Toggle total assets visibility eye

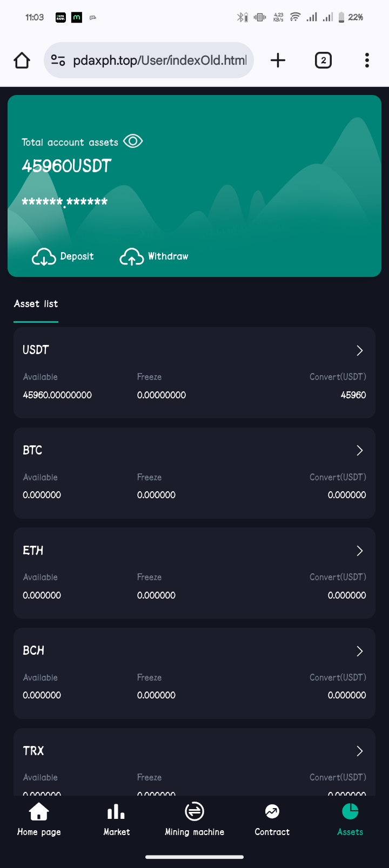pos(133,141)
